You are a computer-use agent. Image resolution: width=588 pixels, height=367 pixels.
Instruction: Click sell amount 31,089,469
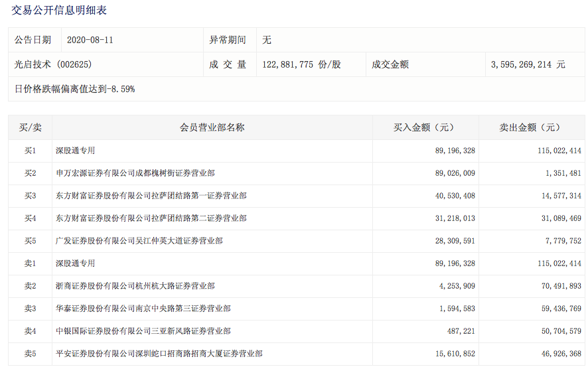coord(561,218)
